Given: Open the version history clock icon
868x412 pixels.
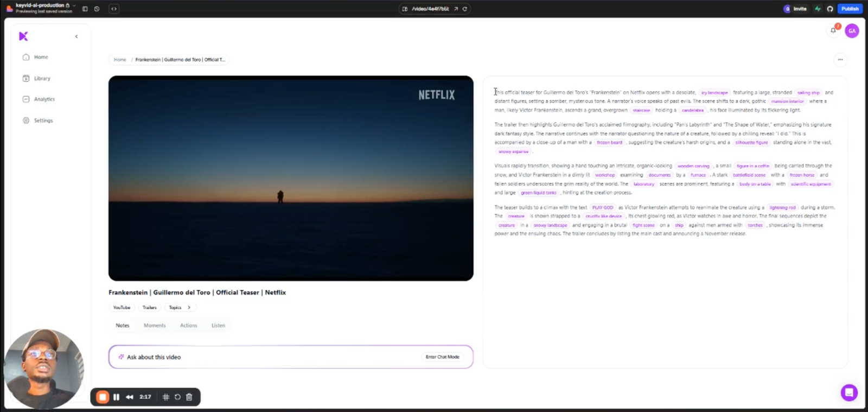Looking at the screenshot, I should coord(97,9).
